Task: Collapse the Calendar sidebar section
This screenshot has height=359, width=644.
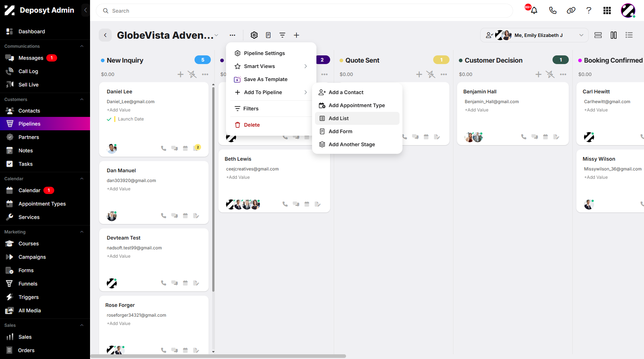Action: tap(82, 179)
